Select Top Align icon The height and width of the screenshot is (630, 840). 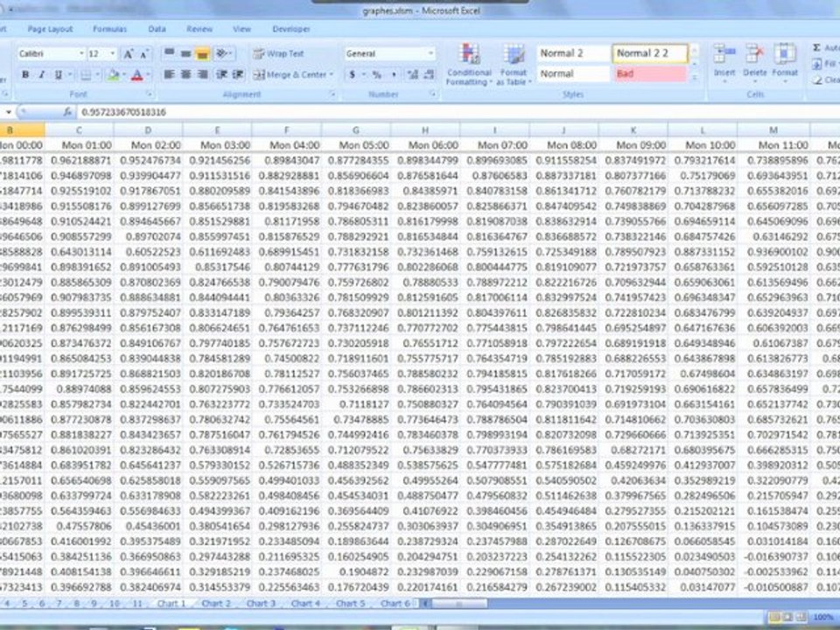[x=169, y=53]
